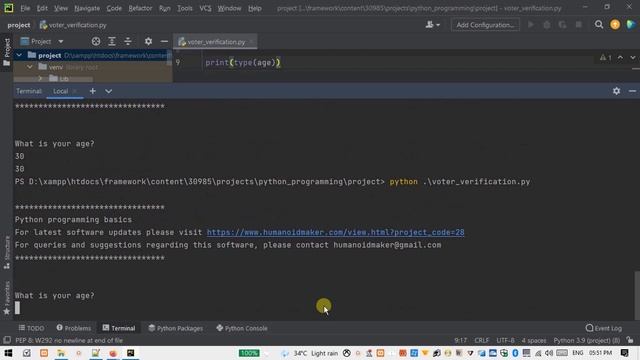Open the VCS menu
This screenshot has height=360, width=640.
[x=205, y=8]
